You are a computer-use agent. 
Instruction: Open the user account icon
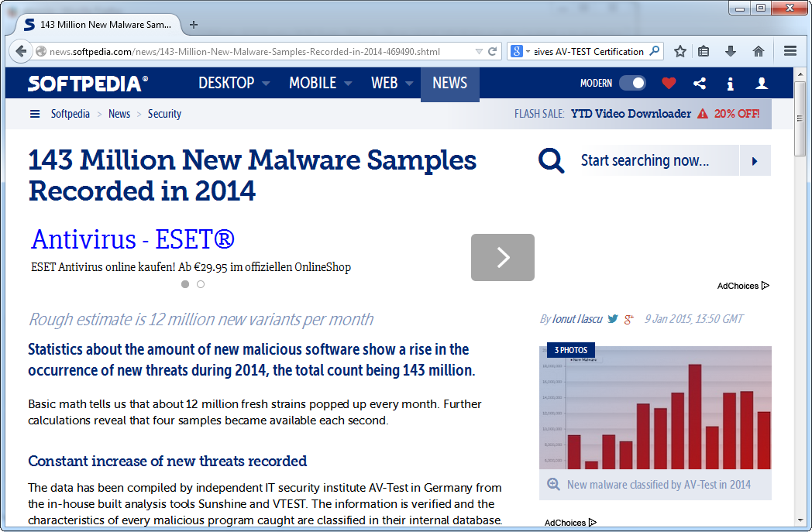point(762,84)
